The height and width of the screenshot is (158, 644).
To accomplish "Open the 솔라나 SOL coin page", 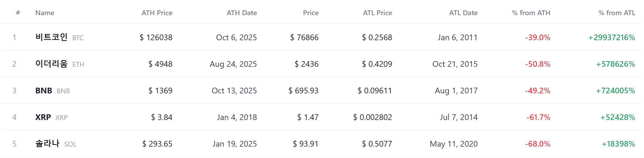I will [56, 144].
